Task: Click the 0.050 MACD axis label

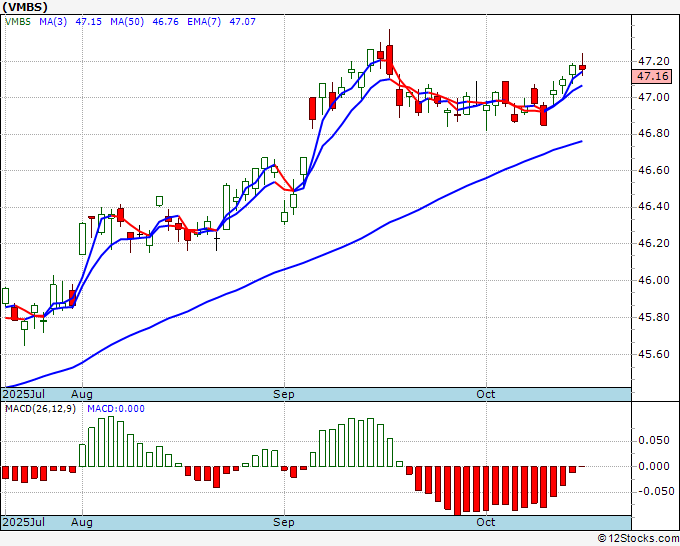Action: [656, 441]
